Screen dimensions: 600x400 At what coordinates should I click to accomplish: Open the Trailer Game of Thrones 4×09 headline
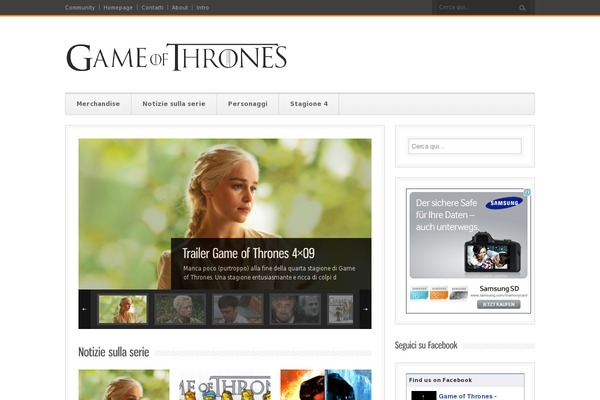248,253
